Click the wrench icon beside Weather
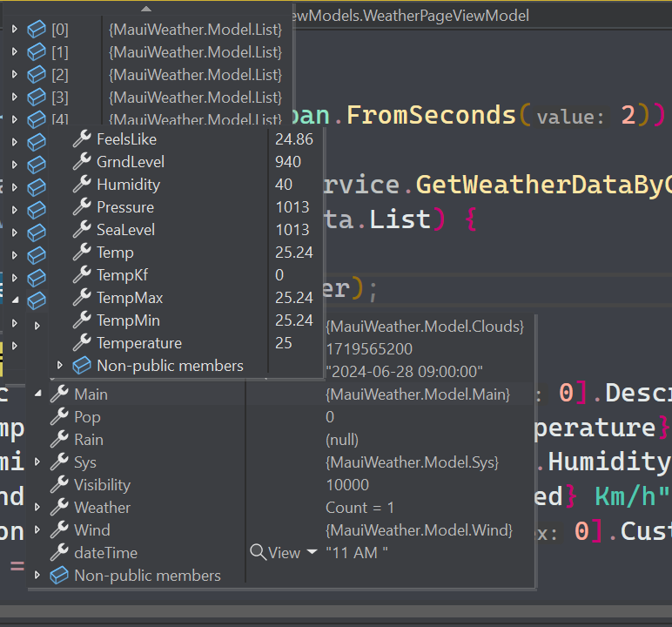The image size is (672, 627). (59, 508)
